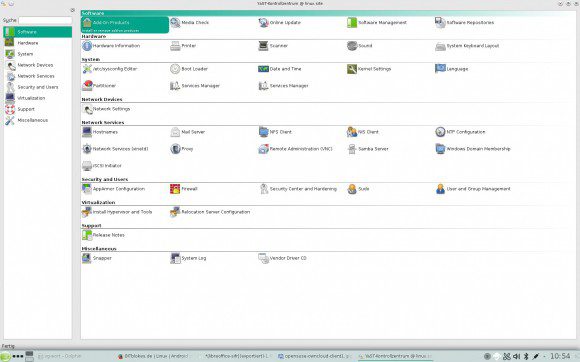Viewport: 580px width, 362px height.
Task: Open User and Group Management
Action: pyautogui.click(x=473, y=189)
